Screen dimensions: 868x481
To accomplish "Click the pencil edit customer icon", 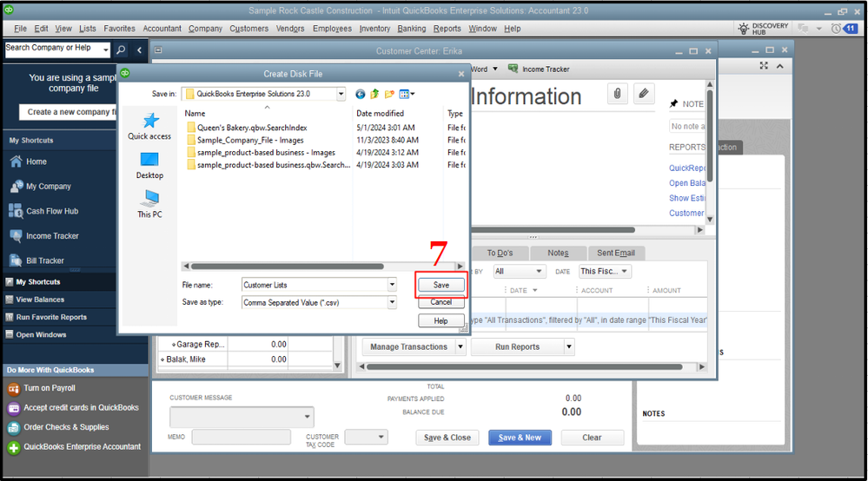I will (644, 94).
